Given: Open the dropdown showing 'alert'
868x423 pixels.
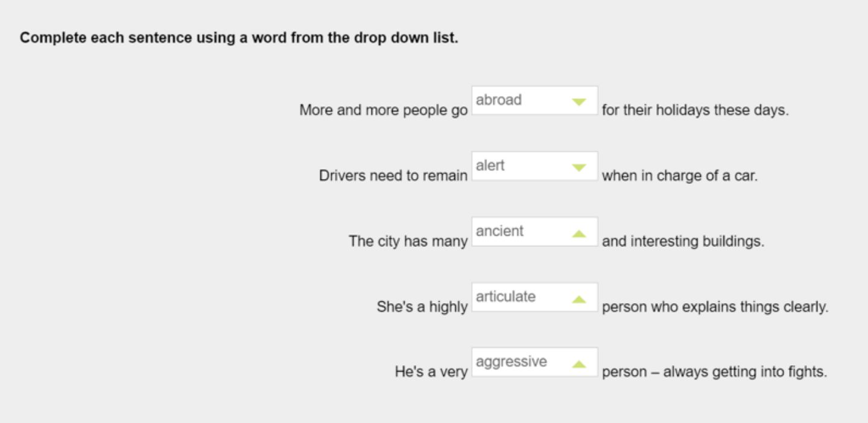Looking at the screenshot, I should pos(534,166).
